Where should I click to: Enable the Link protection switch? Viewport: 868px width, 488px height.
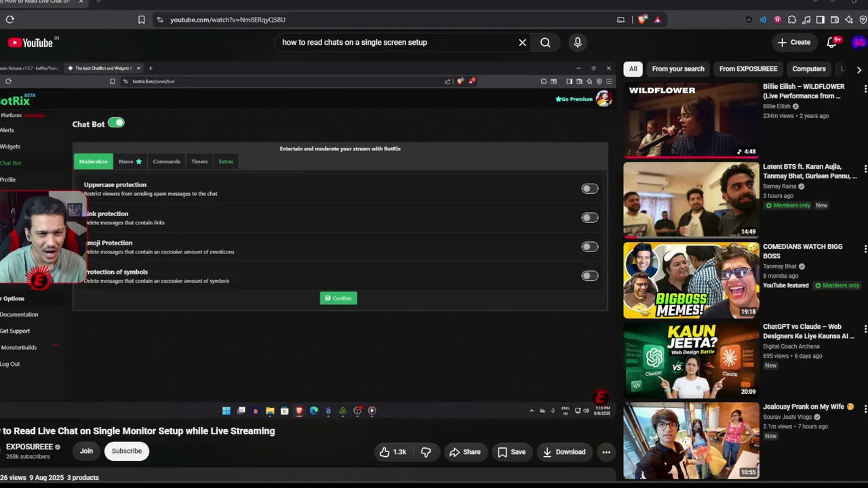click(589, 218)
